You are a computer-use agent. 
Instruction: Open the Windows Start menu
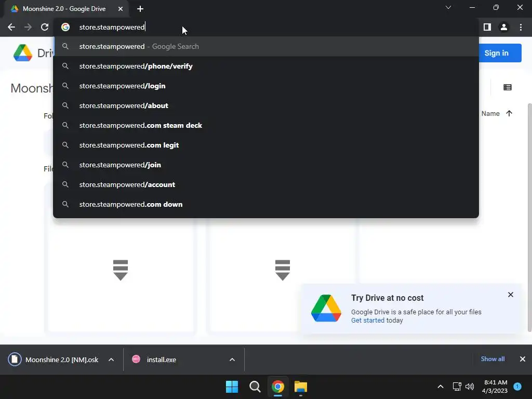232,387
